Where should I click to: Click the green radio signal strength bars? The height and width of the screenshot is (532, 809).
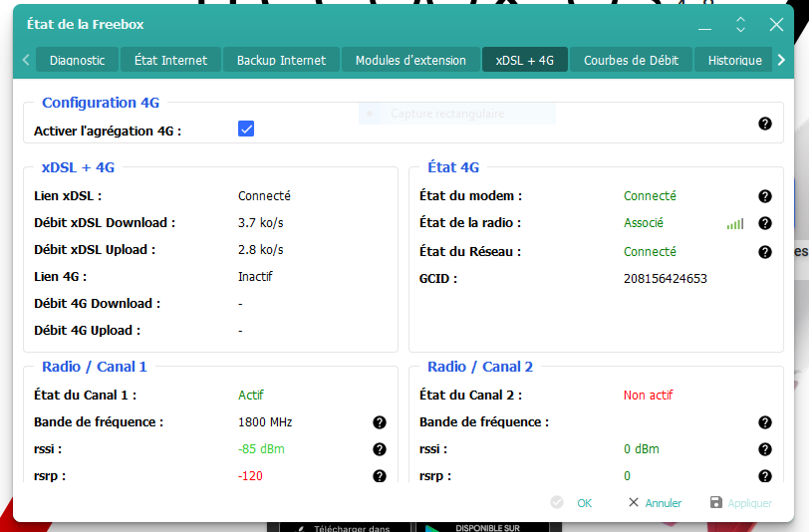pos(735,224)
